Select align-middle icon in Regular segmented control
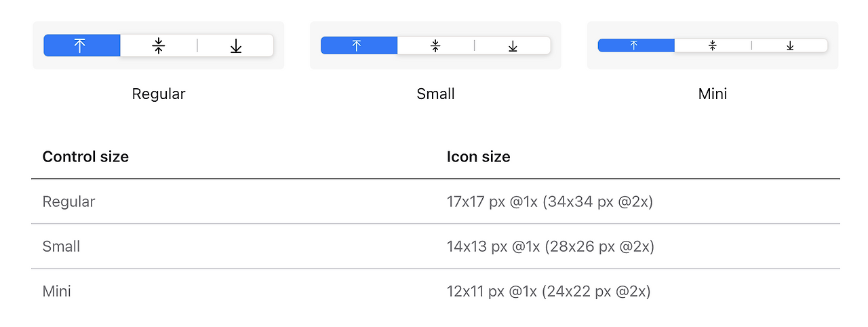868x327 pixels. (159, 45)
